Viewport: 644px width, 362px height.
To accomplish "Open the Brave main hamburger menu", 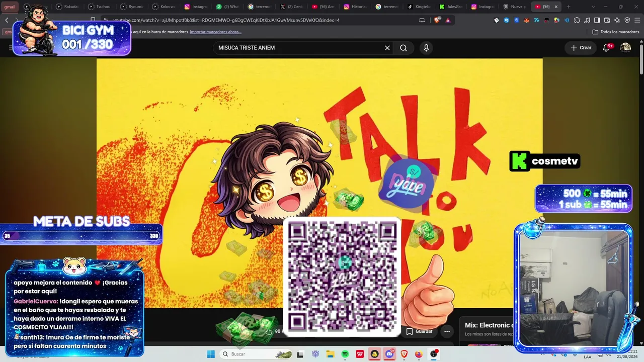I will (x=637, y=20).
